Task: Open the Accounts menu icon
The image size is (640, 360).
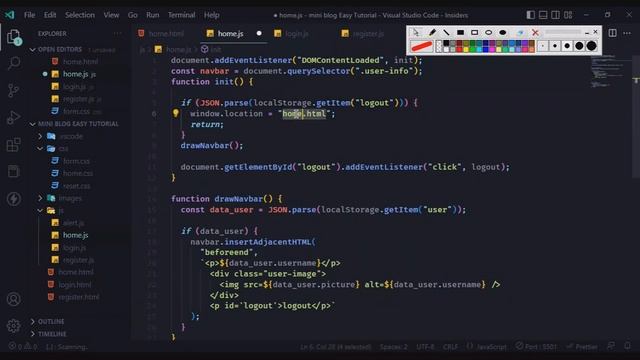Action: click(13, 299)
